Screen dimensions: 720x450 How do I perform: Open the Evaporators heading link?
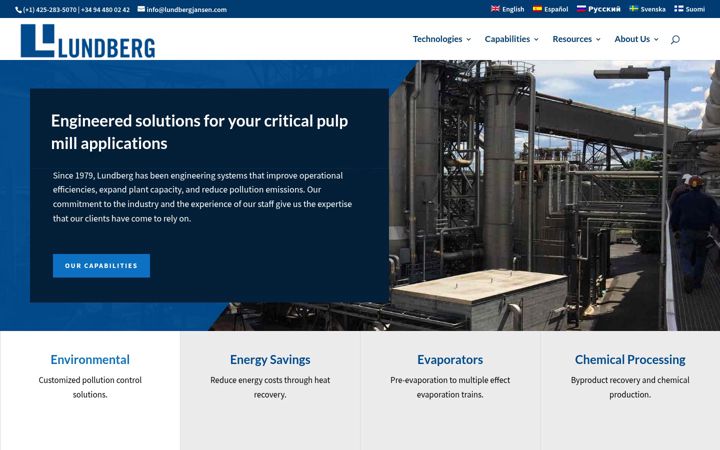point(450,360)
